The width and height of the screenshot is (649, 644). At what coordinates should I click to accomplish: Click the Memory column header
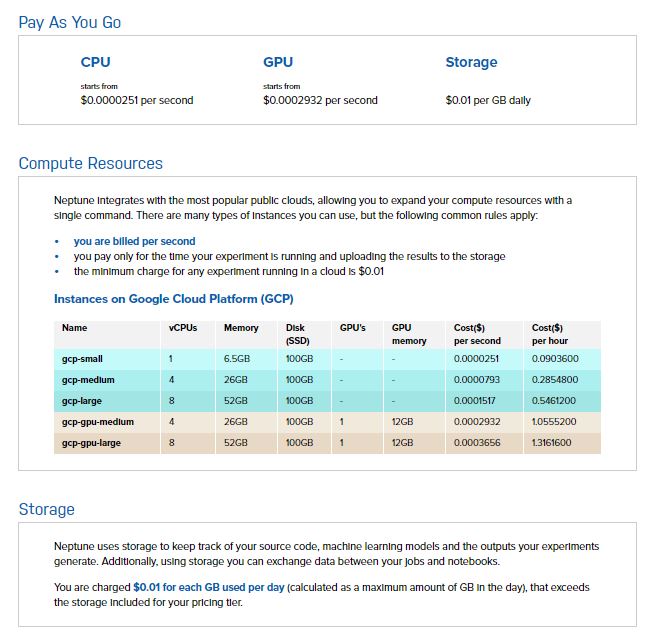pyautogui.click(x=241, y=328)
